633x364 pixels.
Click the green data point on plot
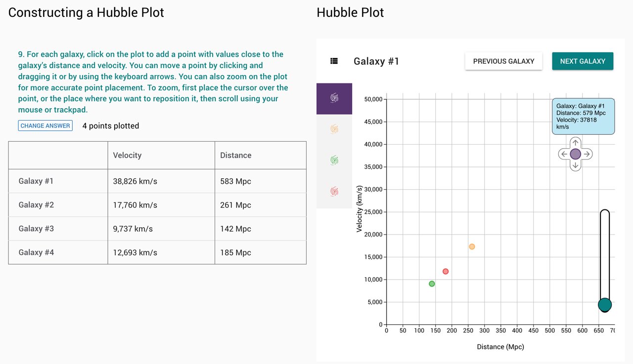tap(432, 283)
